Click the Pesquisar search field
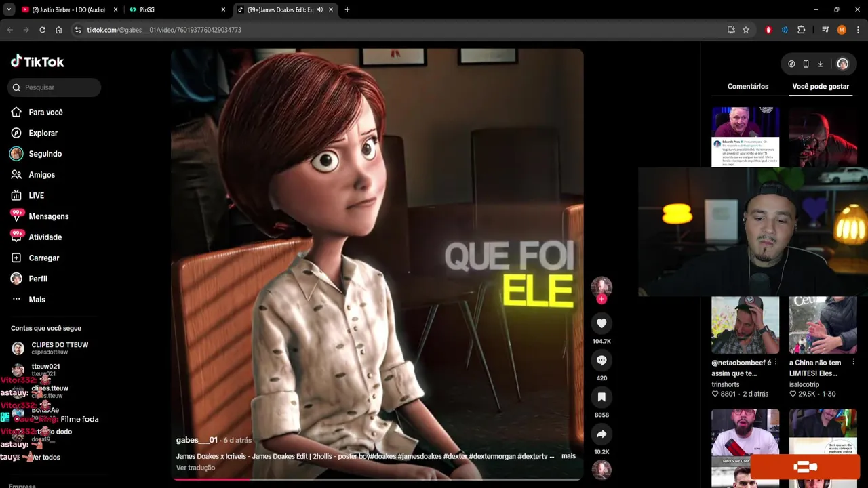 point(54,87)
